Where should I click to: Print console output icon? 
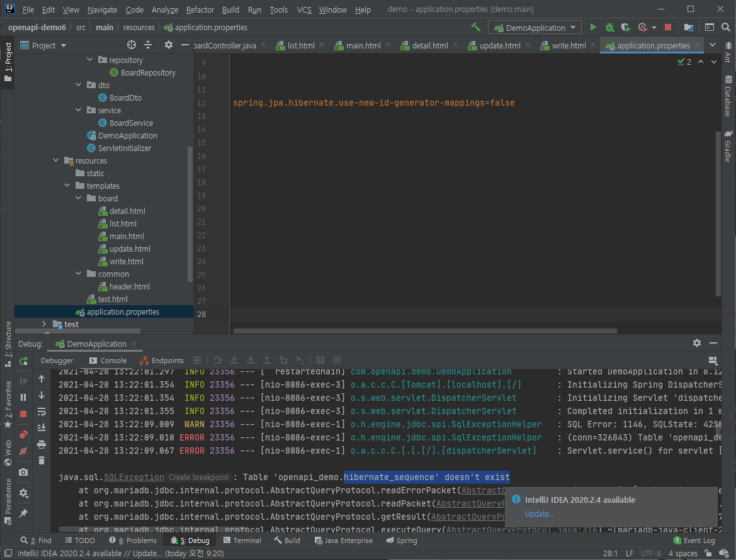(42, 444)
